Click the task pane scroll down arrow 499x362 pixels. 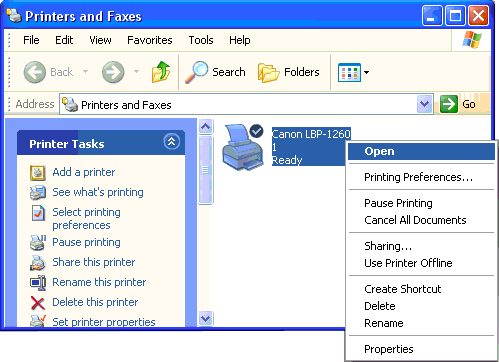206,318
